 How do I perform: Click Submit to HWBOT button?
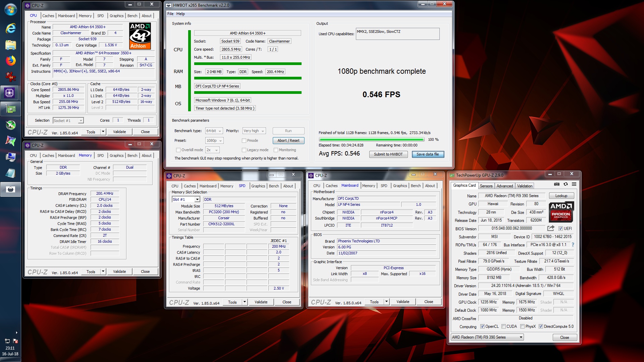pyautogui.click(x=388, y=154)
